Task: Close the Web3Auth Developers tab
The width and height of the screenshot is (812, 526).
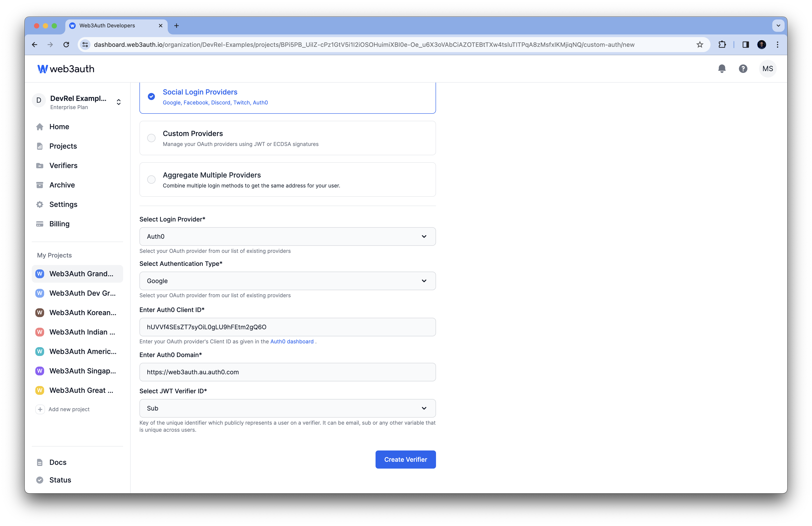Action: [161, 26]
